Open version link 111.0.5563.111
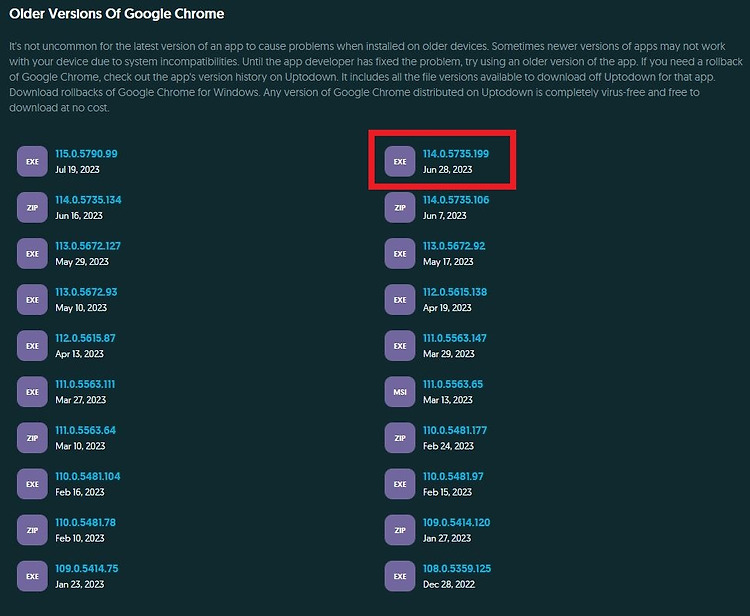Image resolution: width=750 pixels, height=616 pixels. [x=85, y=384]
